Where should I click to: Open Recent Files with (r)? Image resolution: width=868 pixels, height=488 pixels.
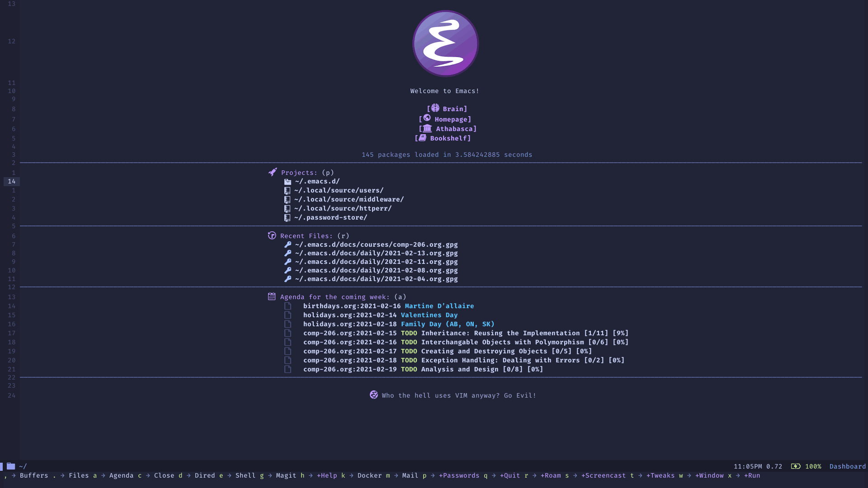[x=307, y=235]
